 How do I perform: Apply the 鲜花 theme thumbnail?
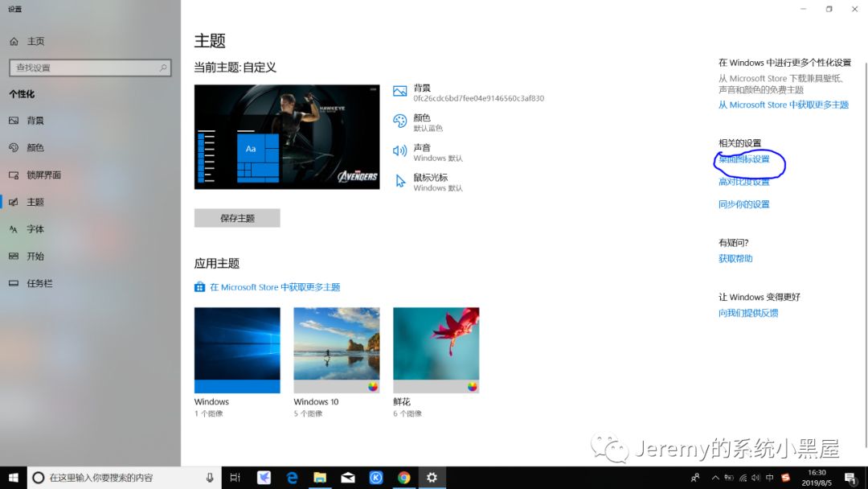(x=436, y=350)
